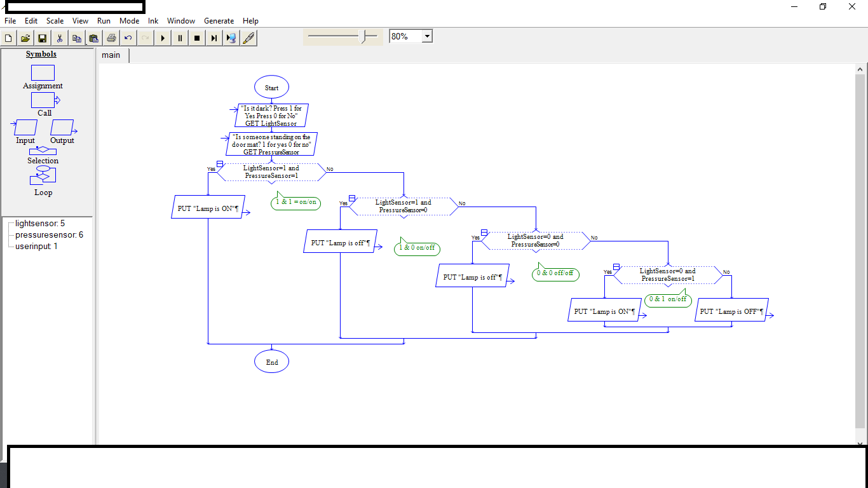Image resolution: width=868 pixels, height=488 pixels.
Task: Open the Generate menu
Action: 219,20
